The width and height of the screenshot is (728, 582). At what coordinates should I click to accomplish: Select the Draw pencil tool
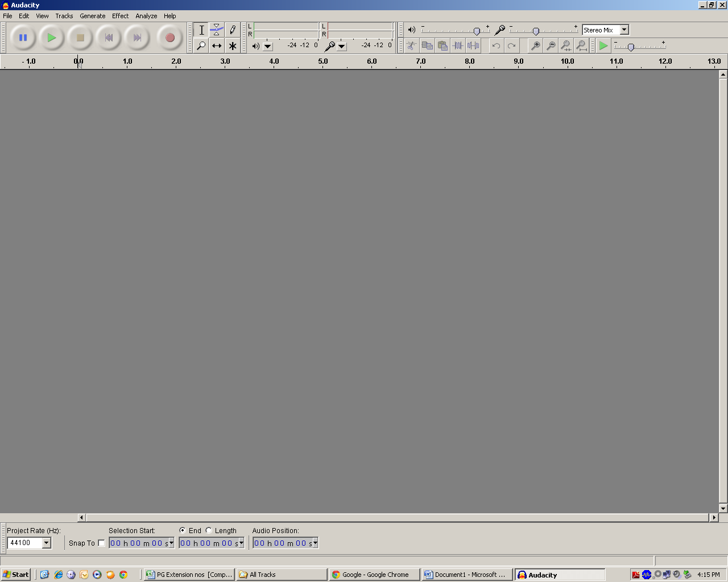pyautogui.click(x=233, y=30)
